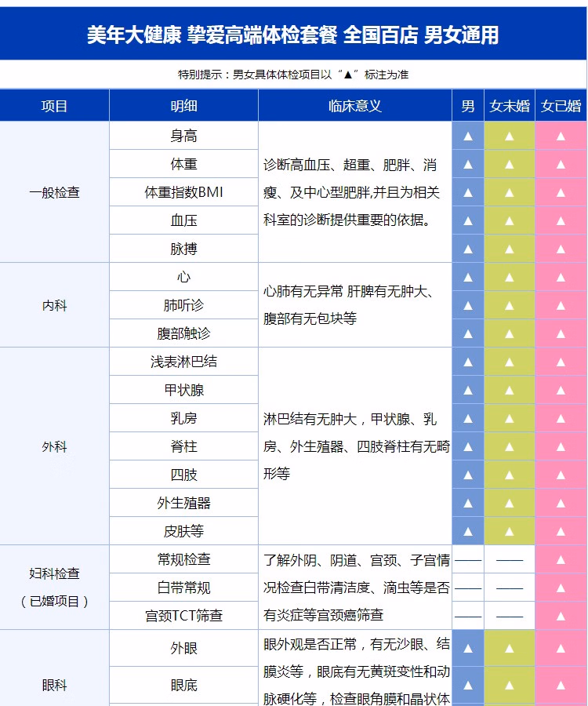Viewport: 588px width, 706px height.
Task: Select the 宫颈TCT筛查 detail row
Action: tap(183, 616)
